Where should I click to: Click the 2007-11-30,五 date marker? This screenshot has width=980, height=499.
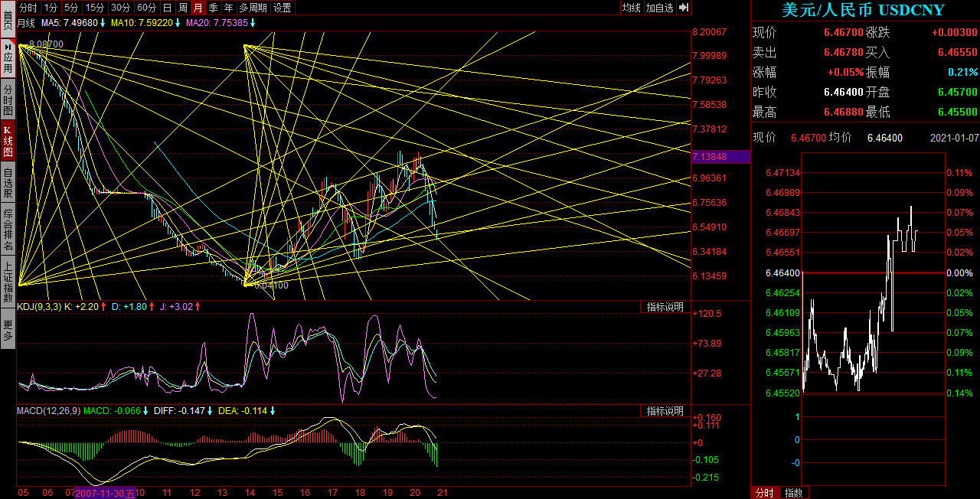click(105, 493)
